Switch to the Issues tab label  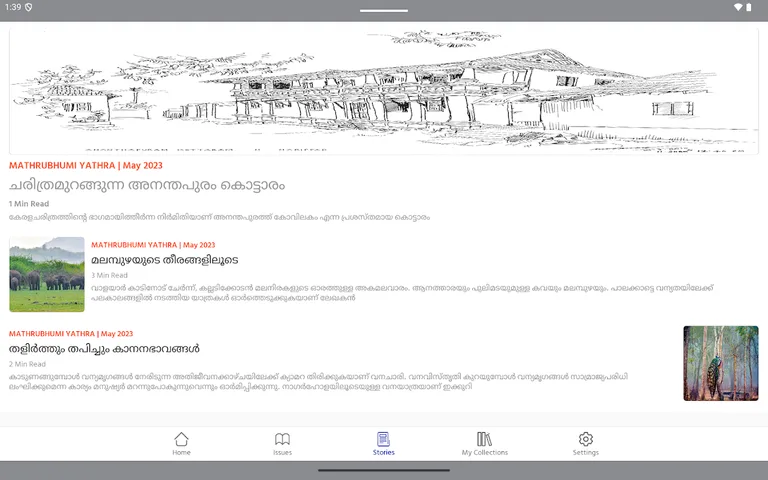pyautogui.click(x=282, y=453)
